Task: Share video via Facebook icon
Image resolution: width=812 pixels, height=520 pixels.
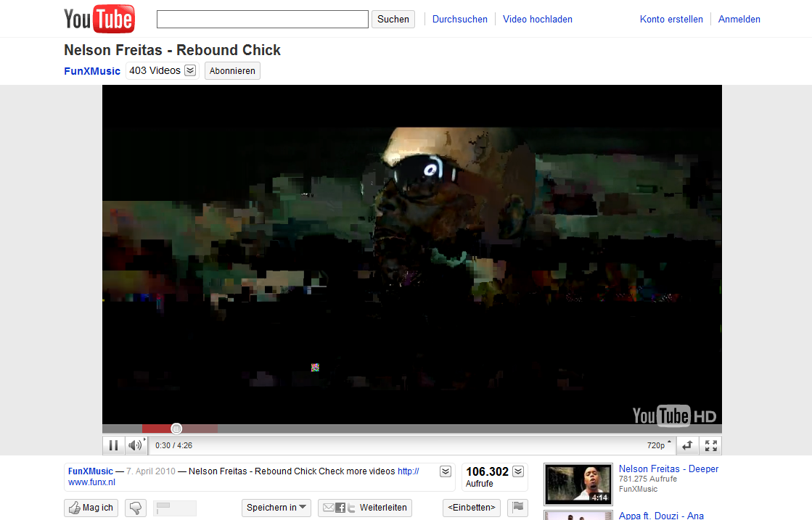Action: [340, 508]
